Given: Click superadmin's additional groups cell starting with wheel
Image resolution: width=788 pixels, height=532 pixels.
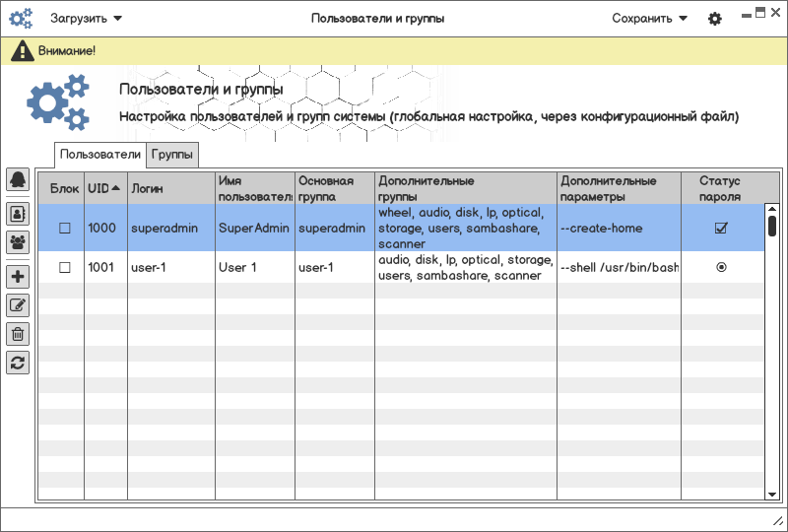Looking at the screenshot, I should [x=466, y=228].
